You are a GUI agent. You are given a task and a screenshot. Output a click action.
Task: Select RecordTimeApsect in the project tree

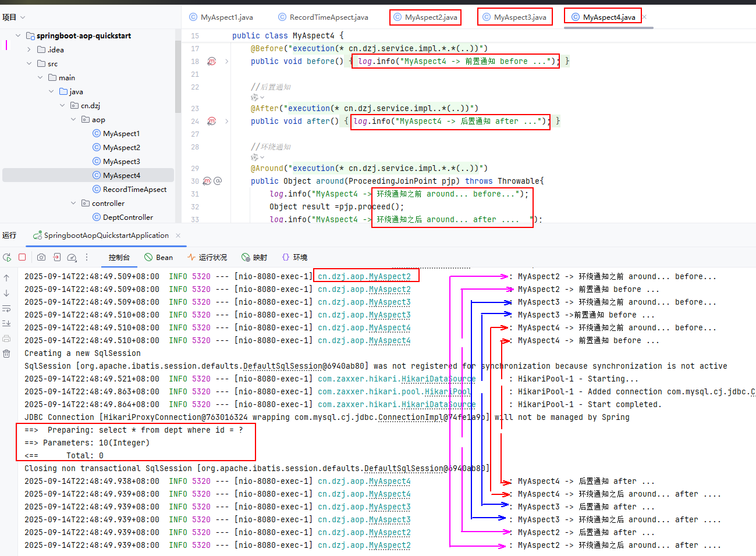click(x=134, y=189)
